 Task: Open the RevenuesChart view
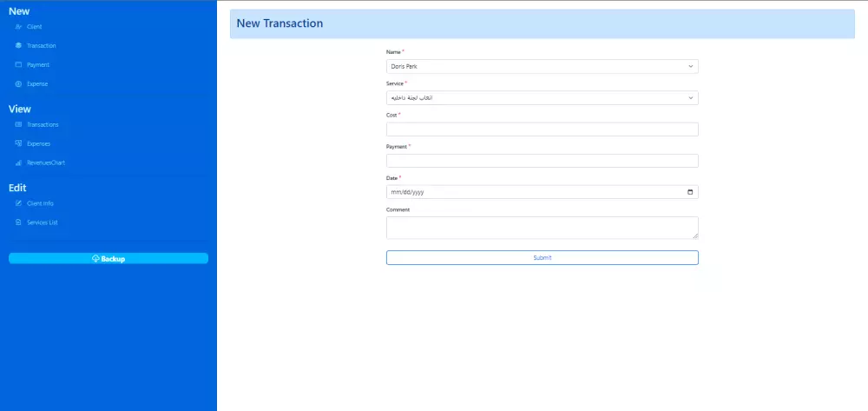click(x=46, y=162)
